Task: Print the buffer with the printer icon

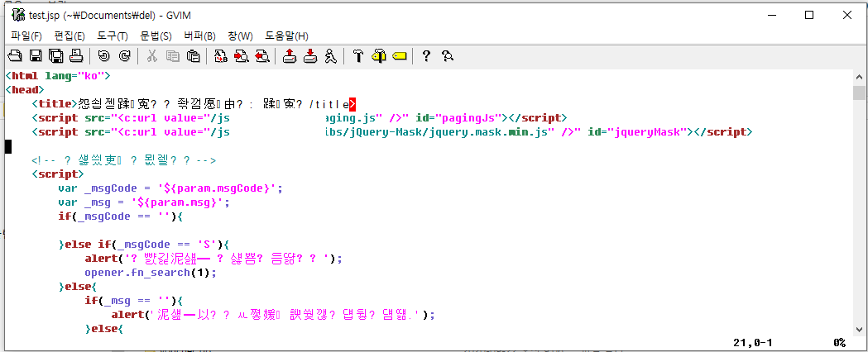Action: point(76,56)
